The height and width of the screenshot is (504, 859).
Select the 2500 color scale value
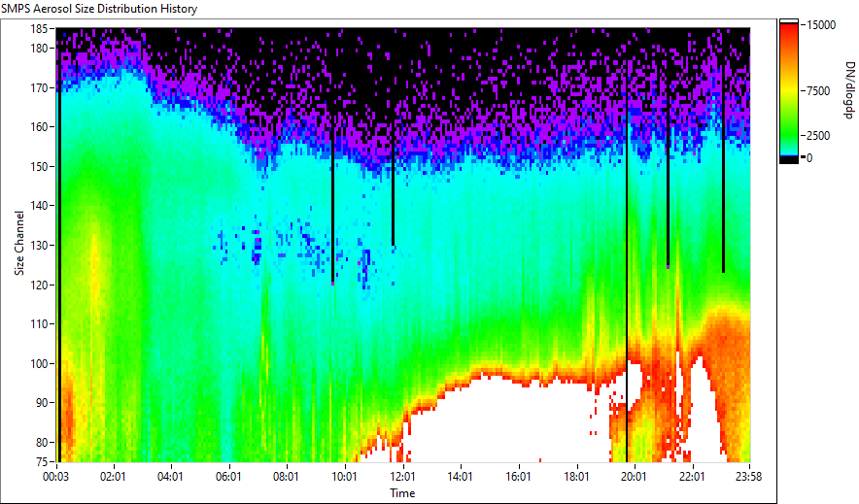[818, 136]
